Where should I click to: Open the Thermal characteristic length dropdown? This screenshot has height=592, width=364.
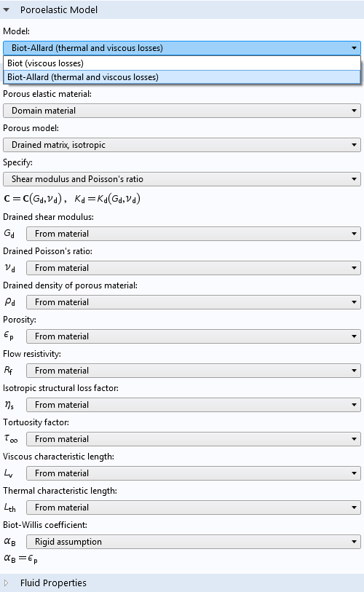[194, 508]
